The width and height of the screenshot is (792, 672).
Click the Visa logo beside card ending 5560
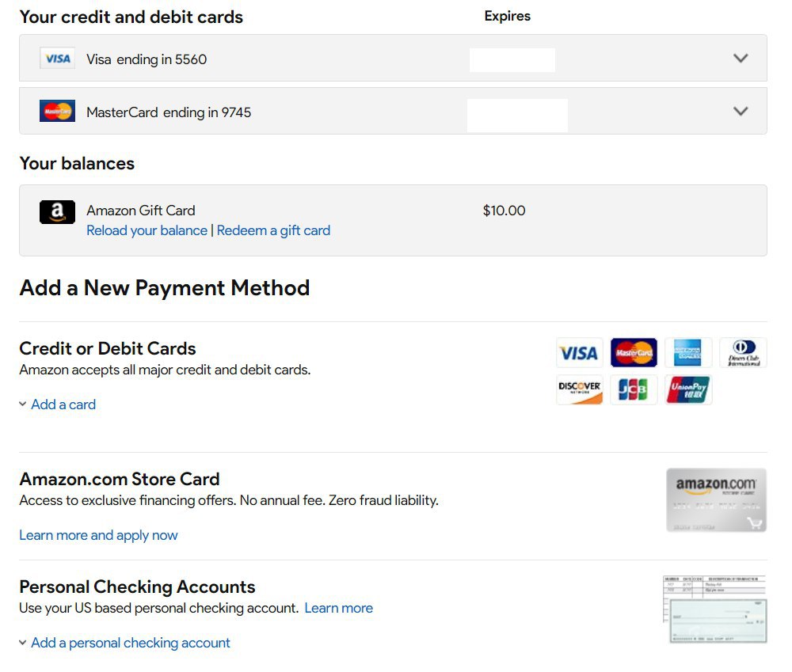(57, 59)
